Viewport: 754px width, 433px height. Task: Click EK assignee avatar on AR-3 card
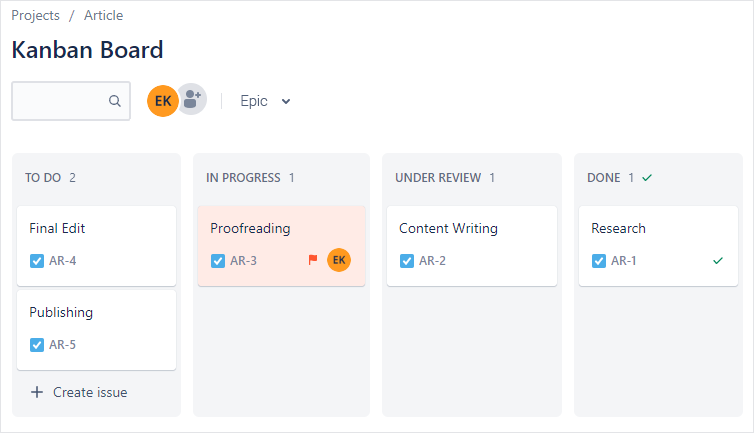339,260
